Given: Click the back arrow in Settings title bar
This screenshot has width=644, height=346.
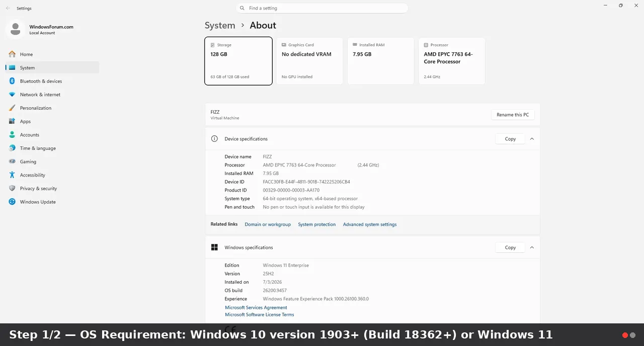Looking at the screenshot, I should (8, 8).
